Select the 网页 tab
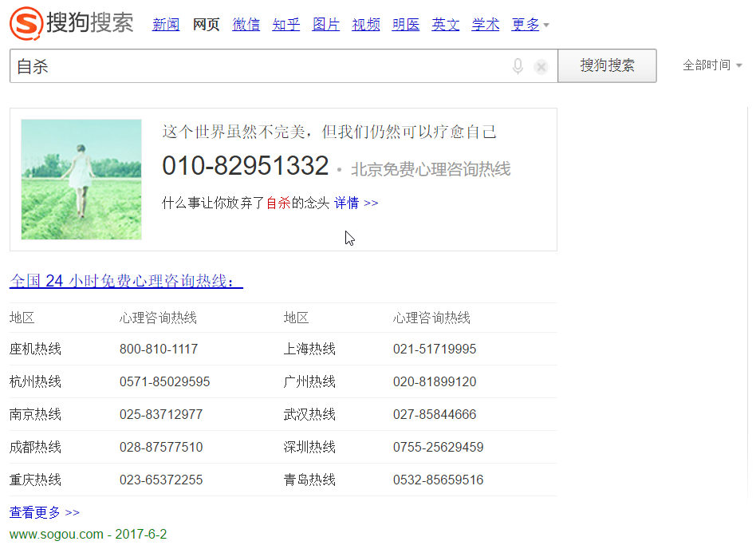 [206, 25]
